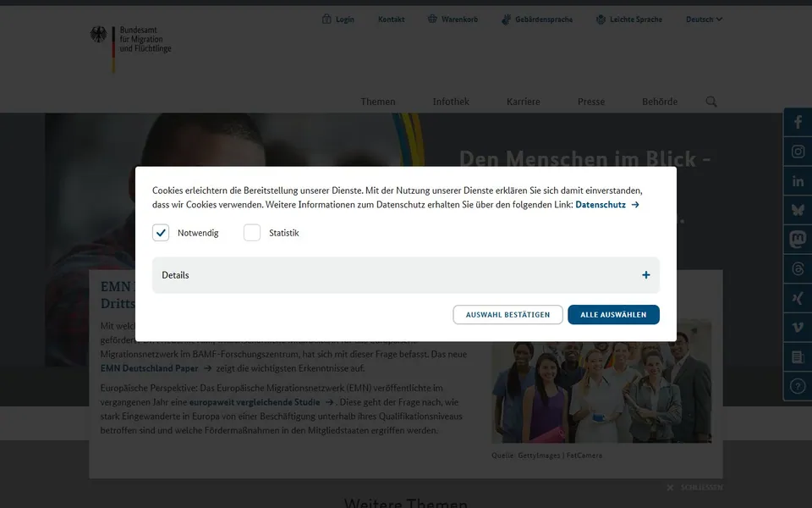Open the Mastodon profile icon

[x=798, y=240]
